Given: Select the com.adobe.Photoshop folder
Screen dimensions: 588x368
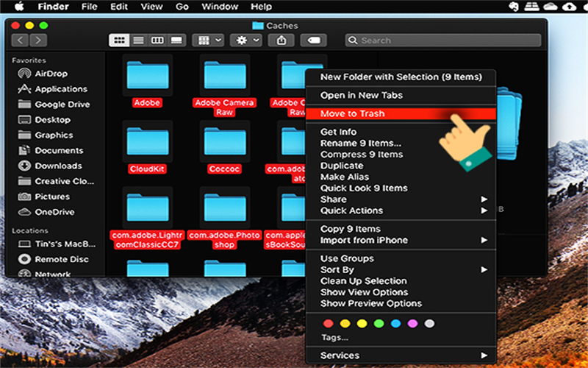Looking at the screenshot, I should (x=225, y=218).
